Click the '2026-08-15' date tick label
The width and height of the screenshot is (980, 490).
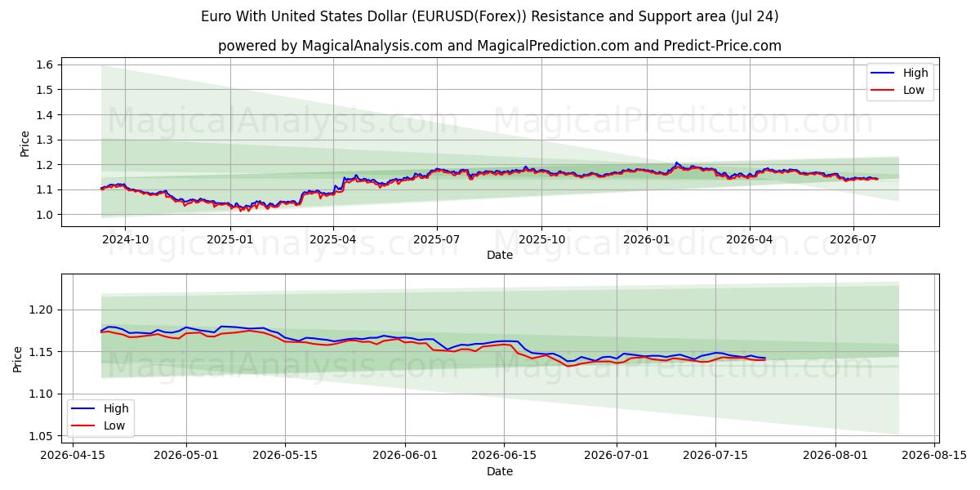point(935,457)
